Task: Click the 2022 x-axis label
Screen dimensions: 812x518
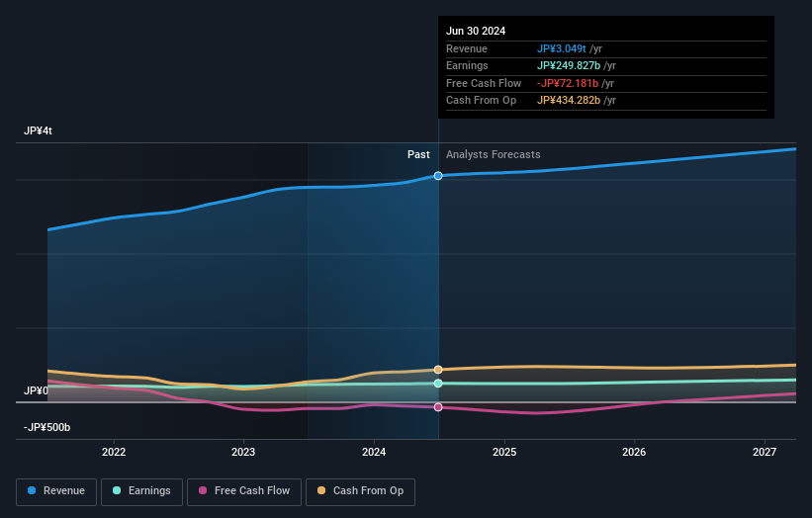Action: (114, 453)
